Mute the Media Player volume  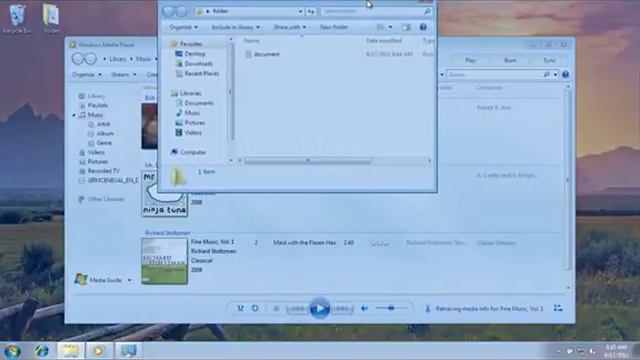[x=364, y=309]
